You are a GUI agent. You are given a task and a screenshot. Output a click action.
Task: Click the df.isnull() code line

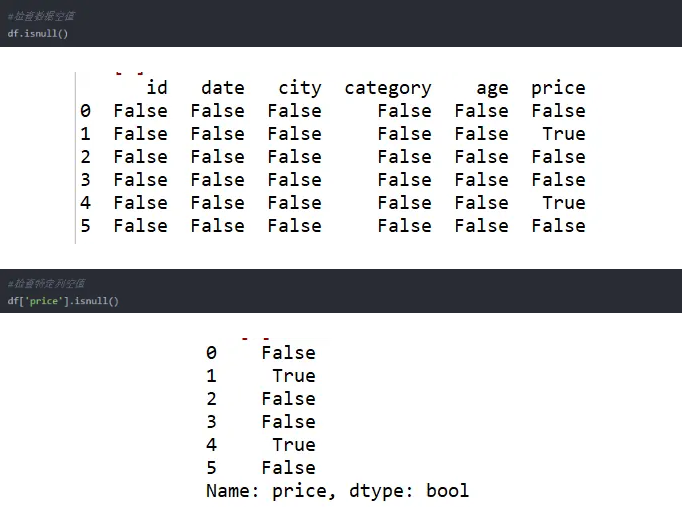38,33
